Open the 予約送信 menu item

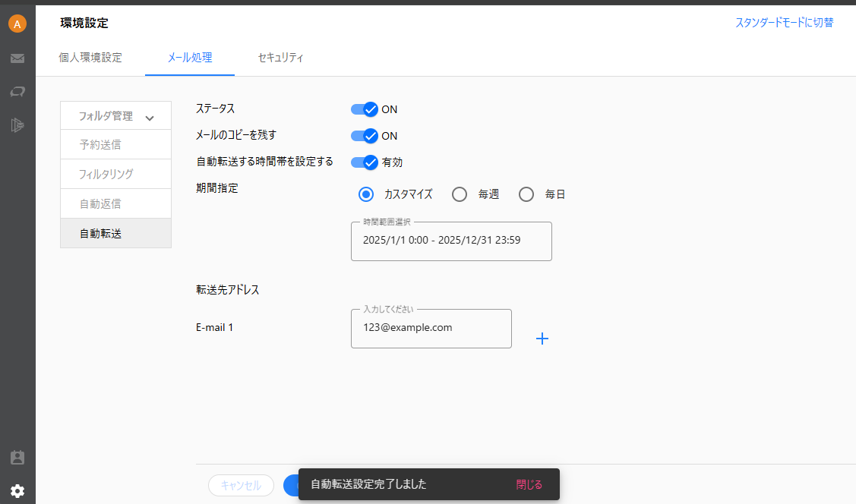115,144
